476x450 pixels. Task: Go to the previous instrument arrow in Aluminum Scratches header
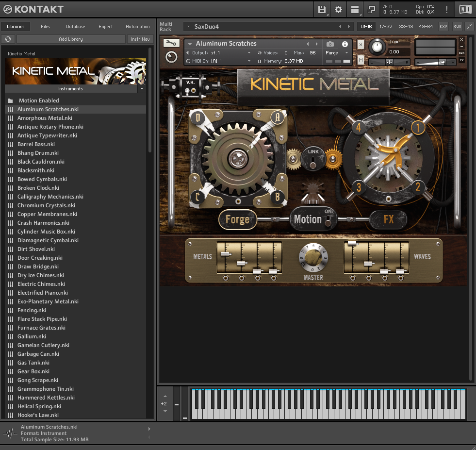308,44
